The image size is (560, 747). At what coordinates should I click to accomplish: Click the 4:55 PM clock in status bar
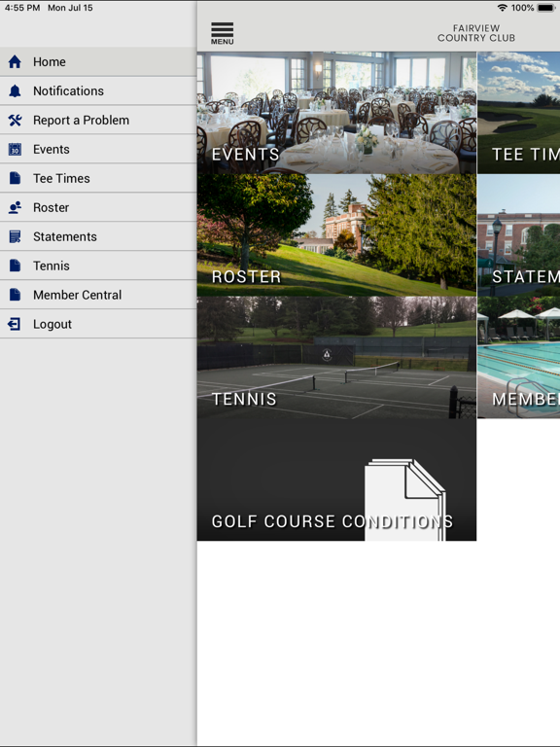[x=22, y=8]
